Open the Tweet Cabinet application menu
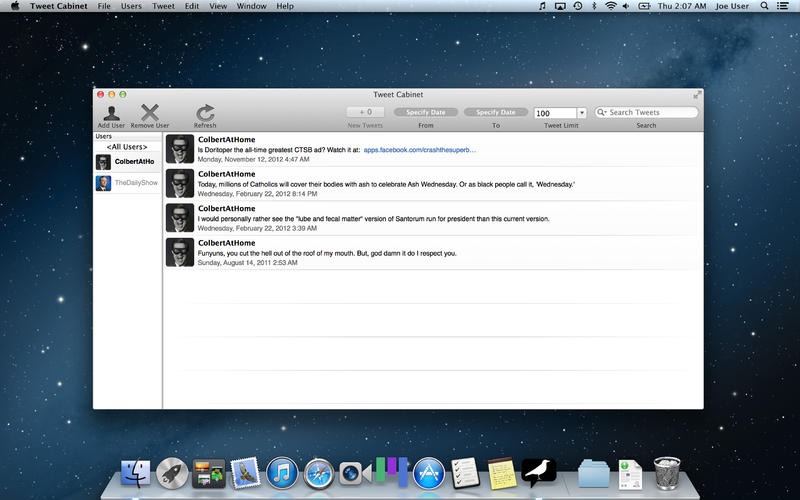Image resolution: width=800 pixels, height=500 pixels. (59, 6)
